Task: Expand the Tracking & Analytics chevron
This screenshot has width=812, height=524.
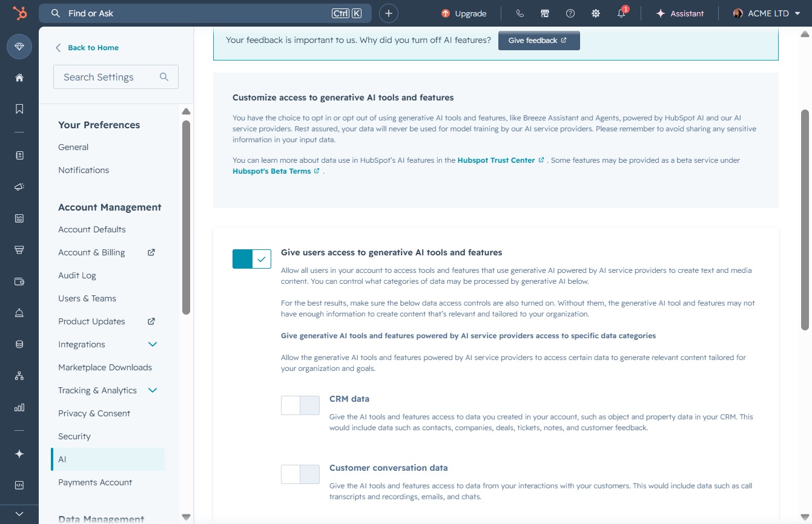Action: click(x=153, y=390)
